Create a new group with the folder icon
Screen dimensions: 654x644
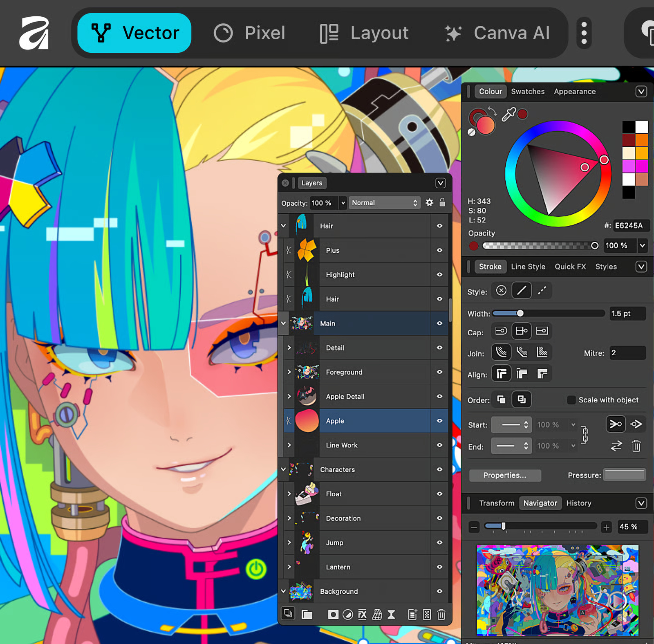click(x=307, y=615)
